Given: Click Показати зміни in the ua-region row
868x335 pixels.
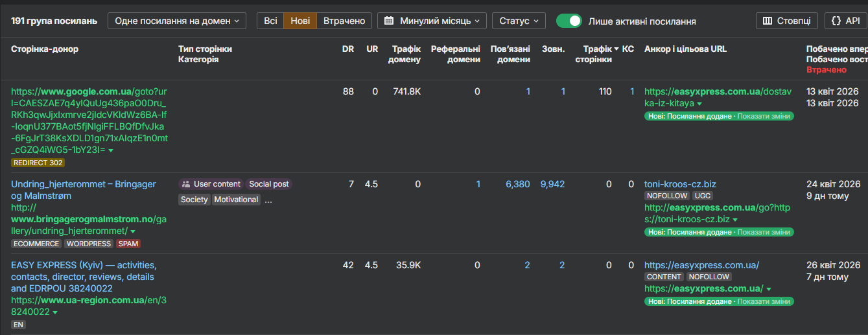Looking at the screenshot, I should click(767, 301).
